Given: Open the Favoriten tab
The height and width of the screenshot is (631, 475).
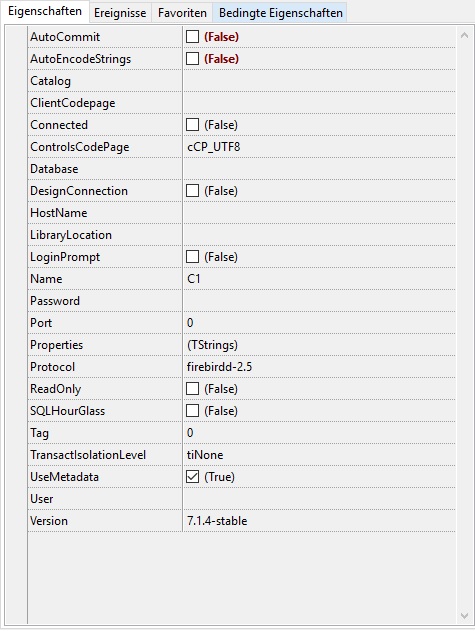Looking at the screenshot, I should (x=182, y=13).
